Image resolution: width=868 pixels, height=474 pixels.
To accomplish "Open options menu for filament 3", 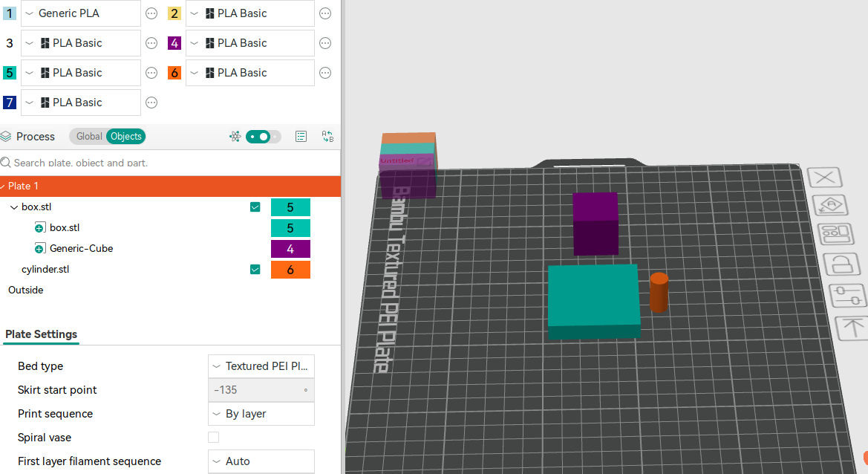I will click(x=151, y=43).
